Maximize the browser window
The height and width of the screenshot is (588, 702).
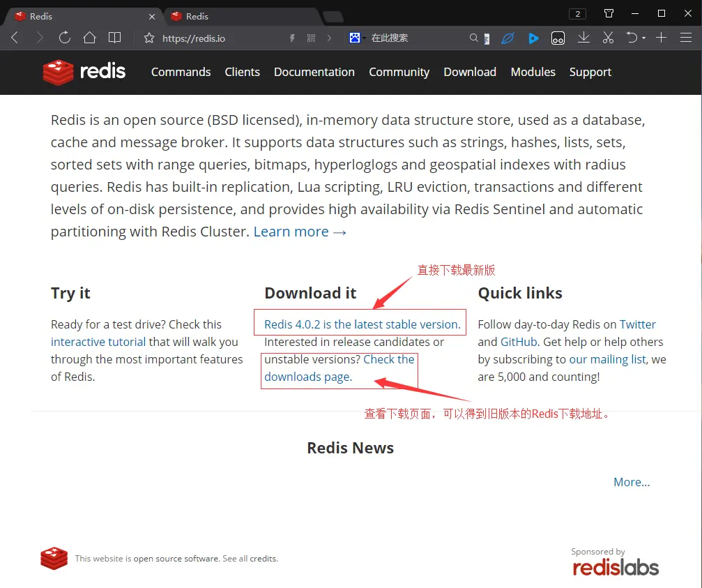tap(662, 13)
